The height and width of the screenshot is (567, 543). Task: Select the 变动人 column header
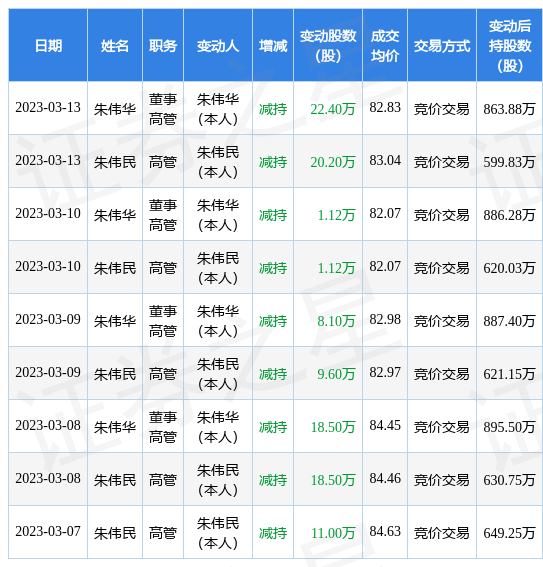(x=218, y=46)
